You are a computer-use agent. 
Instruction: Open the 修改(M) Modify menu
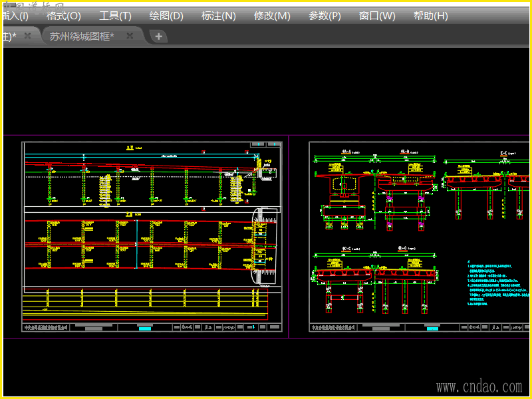point(272,16)
